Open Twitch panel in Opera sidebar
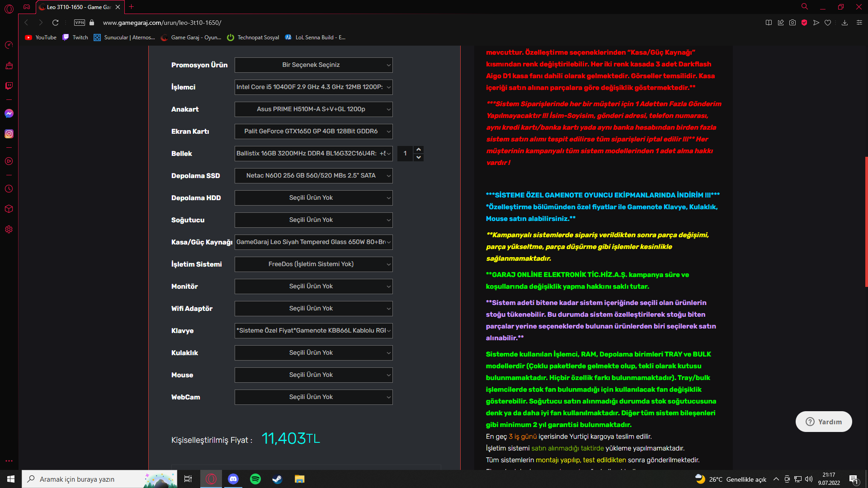Image resolution: width=868 pixels, height=488 pixels. (9, 86)
